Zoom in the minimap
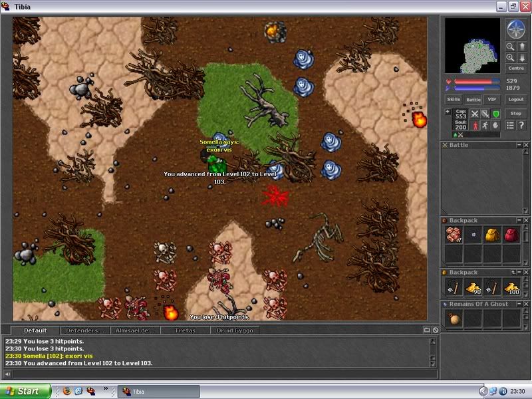Screen dimensions: 532x399 (510, 58)
